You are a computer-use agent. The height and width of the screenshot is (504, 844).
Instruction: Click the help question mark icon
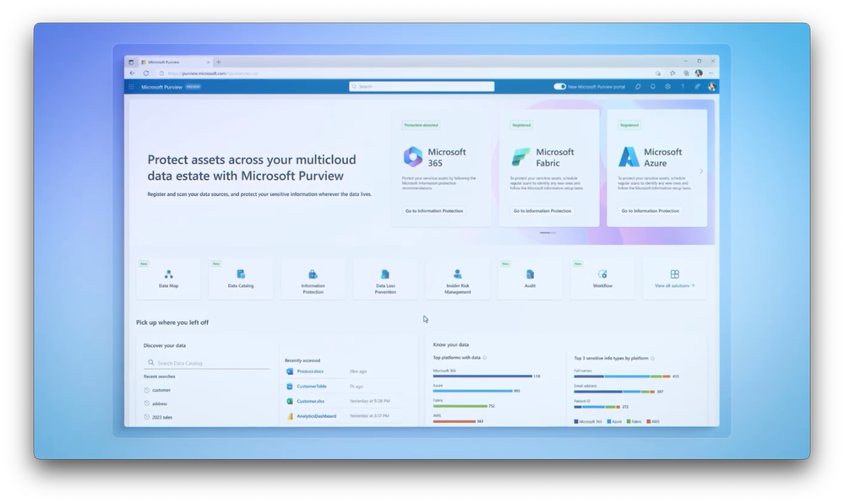coord(683,87)
